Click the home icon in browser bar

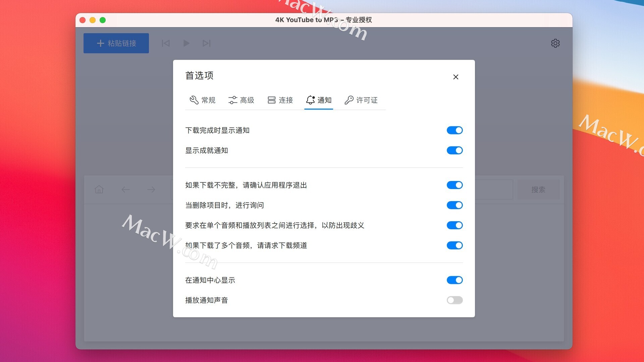[99, 189]
